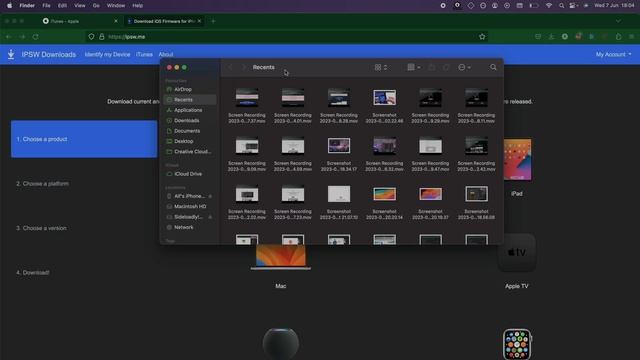Click the IPSW Downloads logo link

[x=42, y=54]
